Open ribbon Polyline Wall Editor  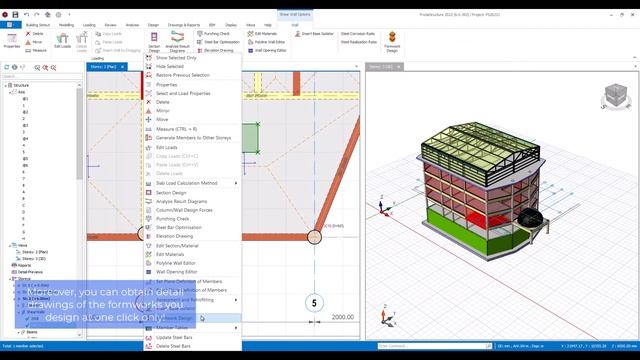pyautogui.click(x=267, y=42)
